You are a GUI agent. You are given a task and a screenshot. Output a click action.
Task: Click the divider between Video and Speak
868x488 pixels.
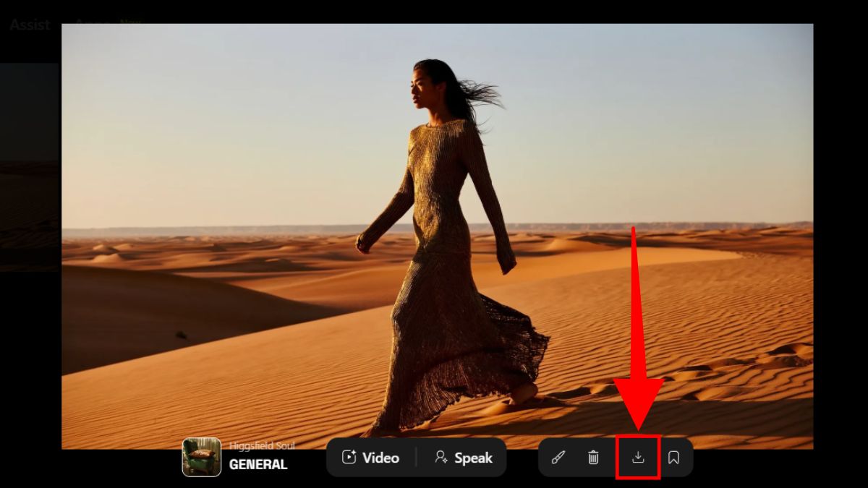pos(416,458)
